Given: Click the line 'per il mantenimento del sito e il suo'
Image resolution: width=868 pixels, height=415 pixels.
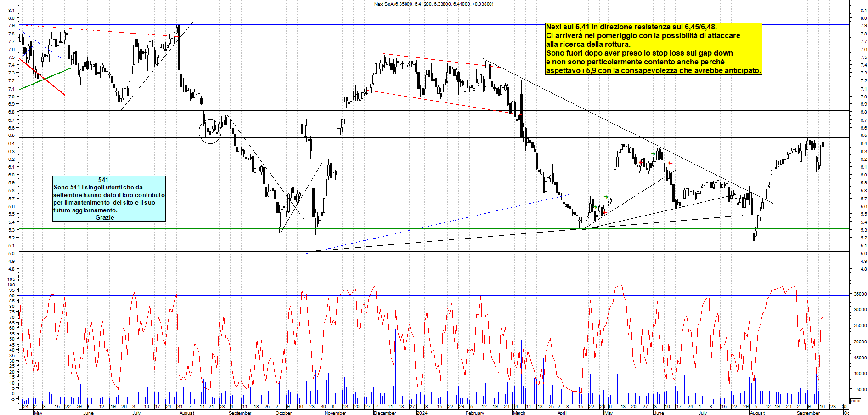Looking at the screenshot, I should pos(104,203).
